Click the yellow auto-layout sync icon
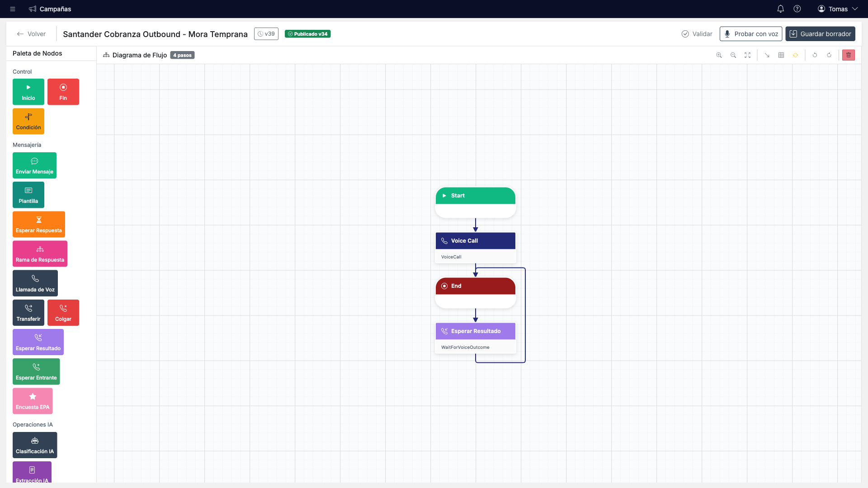The height and width of the screenshot is (488, 868). click(x=795, y=55)
